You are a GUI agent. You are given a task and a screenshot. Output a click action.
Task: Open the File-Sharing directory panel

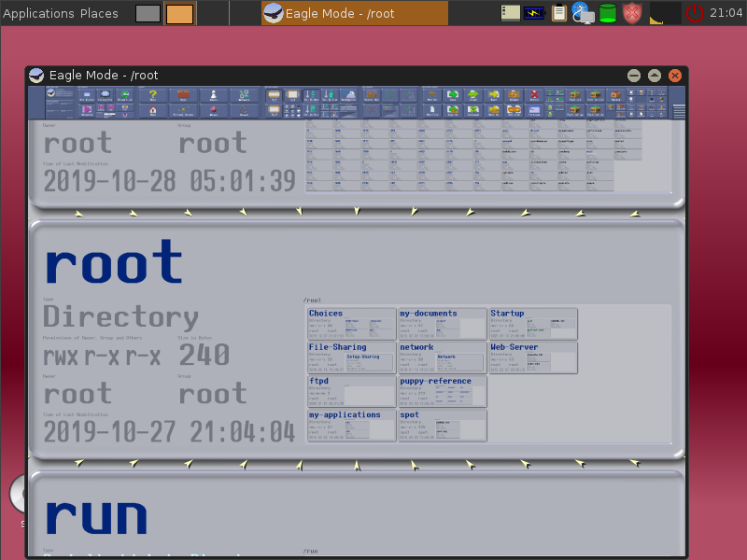coord(352,357)
